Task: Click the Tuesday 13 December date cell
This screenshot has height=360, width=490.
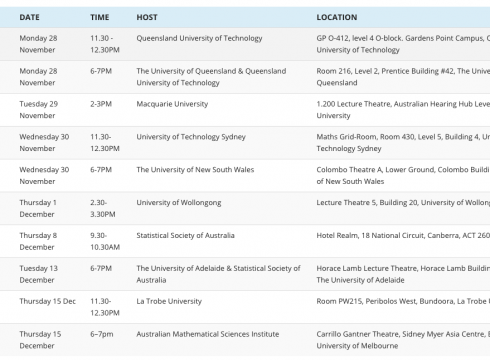Action: 39,274
